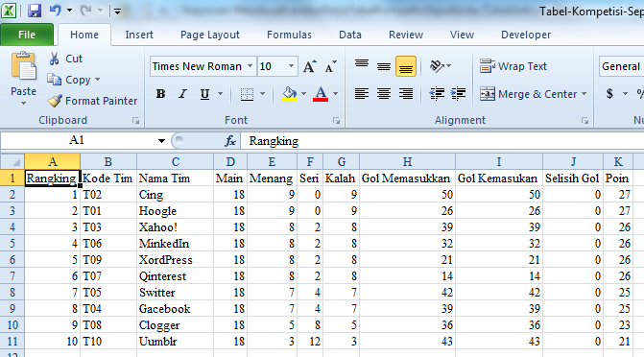This screenshot has height=357, width=644.
Task: Click the Copy icon
Action: [x=54, y=80]
